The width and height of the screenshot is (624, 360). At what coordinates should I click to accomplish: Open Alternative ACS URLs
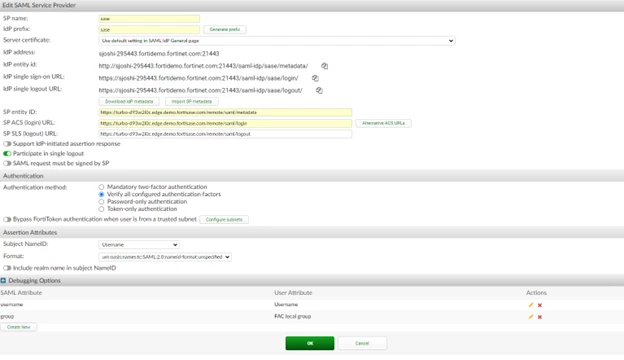click(383, 123)
